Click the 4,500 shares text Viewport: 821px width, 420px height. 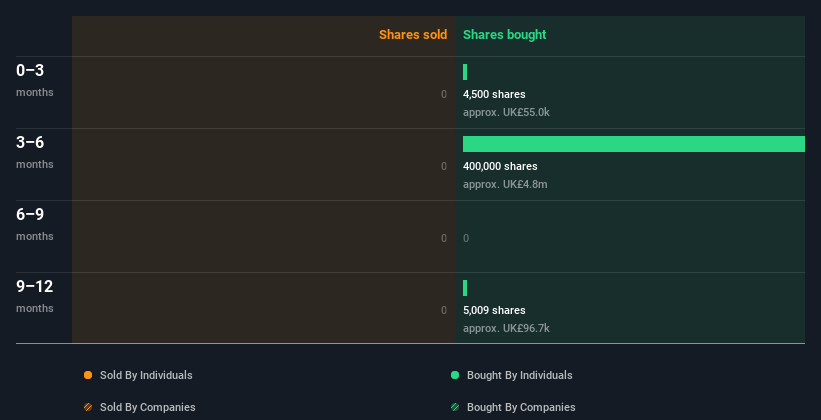494,94
